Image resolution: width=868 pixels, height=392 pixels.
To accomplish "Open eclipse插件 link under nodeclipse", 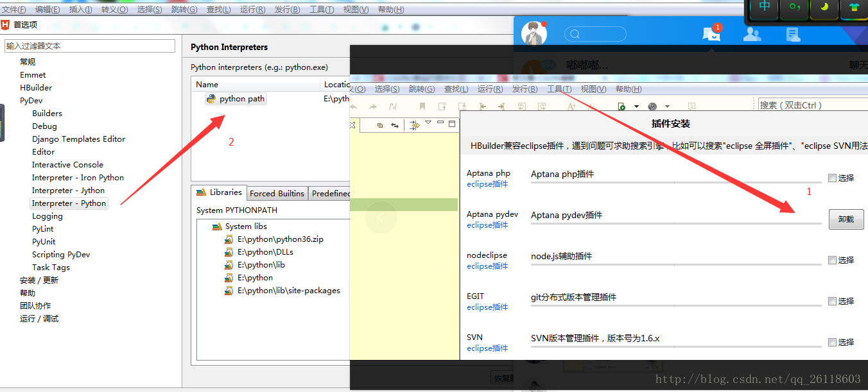I will tap(487, 266).
